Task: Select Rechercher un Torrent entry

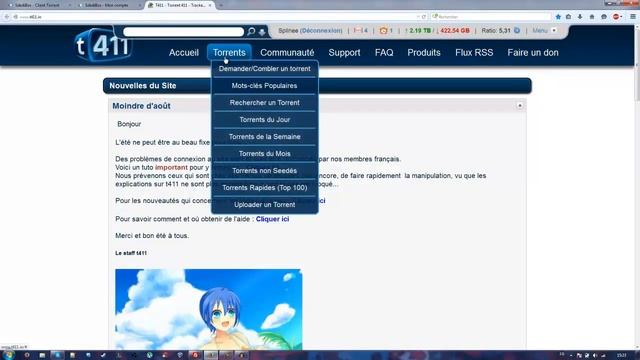Action: [x=264, y=103]
